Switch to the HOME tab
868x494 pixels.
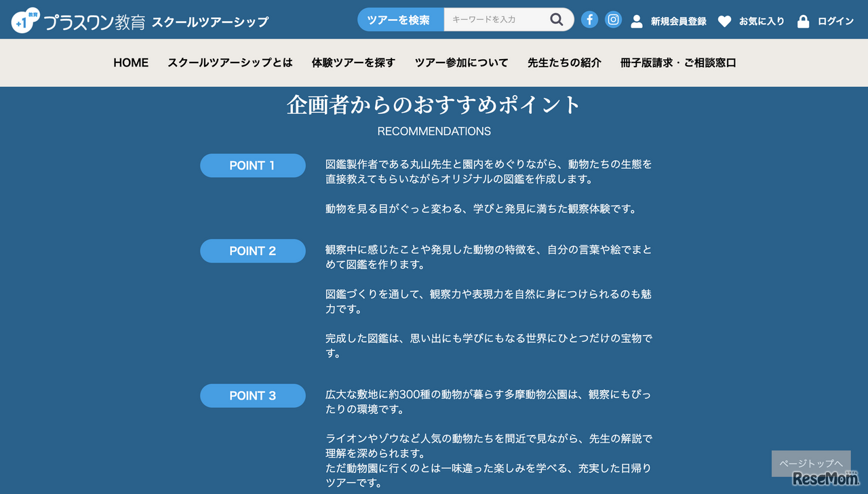click(131, 62)
